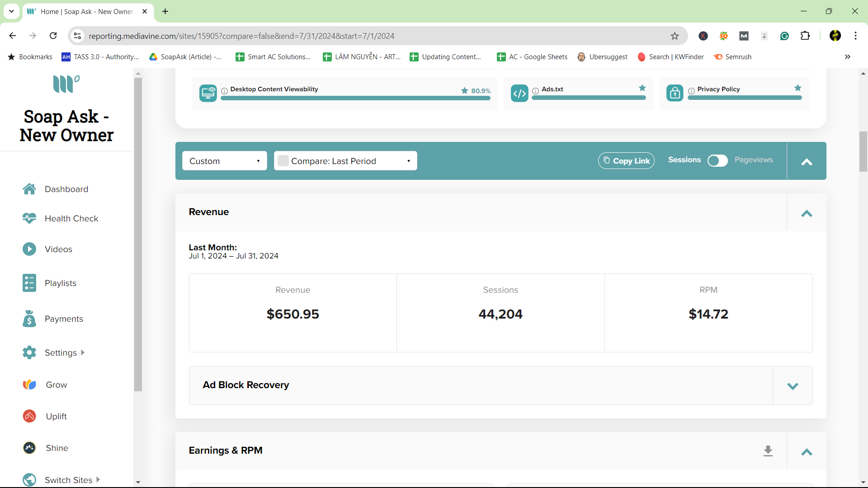
Task: Click the Payments money bag icon
Action: click(29, 319)
